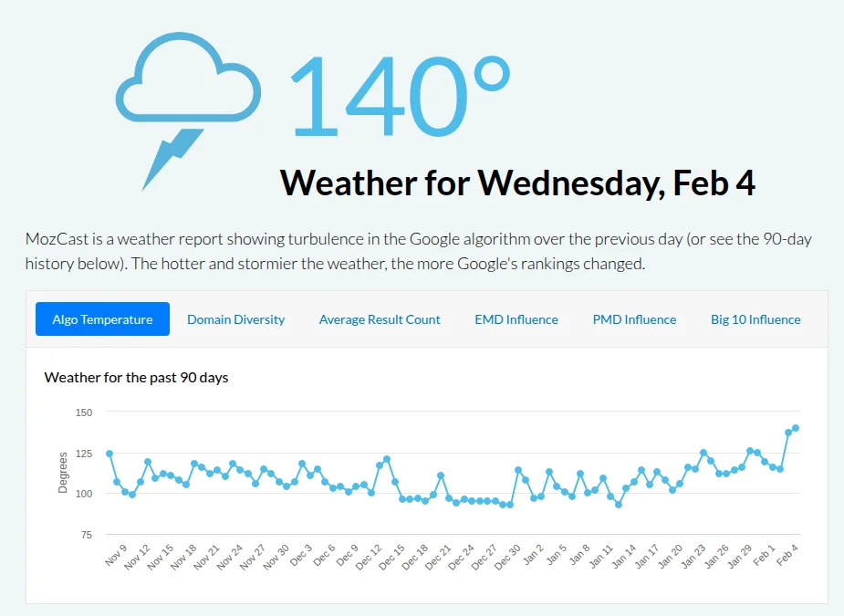Click the Weather for Wednesday, Feb 4 heading
Screen dimensions: 844x616
click(517, 183)
